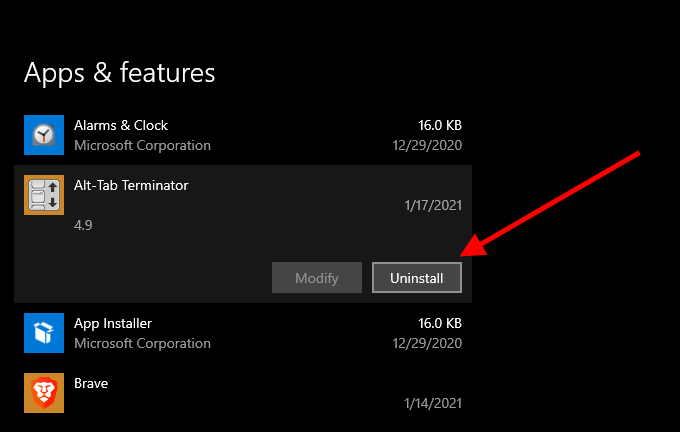Click the App Installer box icon

[x=43, y=333]
